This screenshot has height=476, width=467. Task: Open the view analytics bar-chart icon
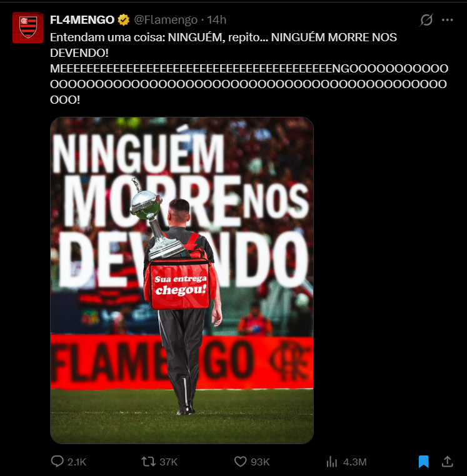pos(332,462)
